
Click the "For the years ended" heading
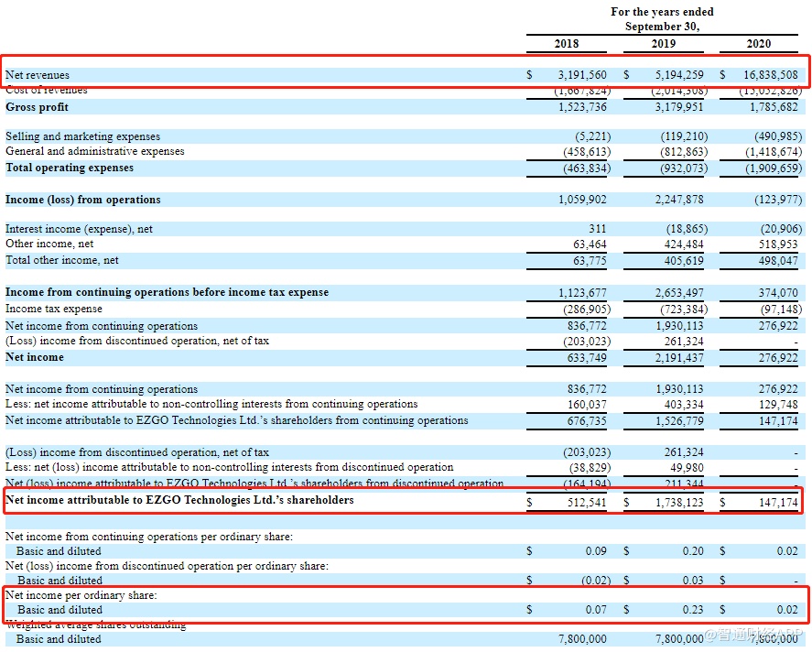[662, 12]
